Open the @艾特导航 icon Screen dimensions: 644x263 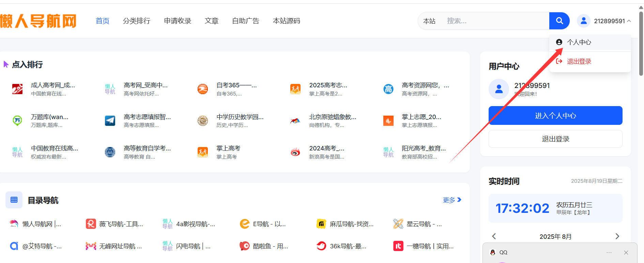coord(14,246)
